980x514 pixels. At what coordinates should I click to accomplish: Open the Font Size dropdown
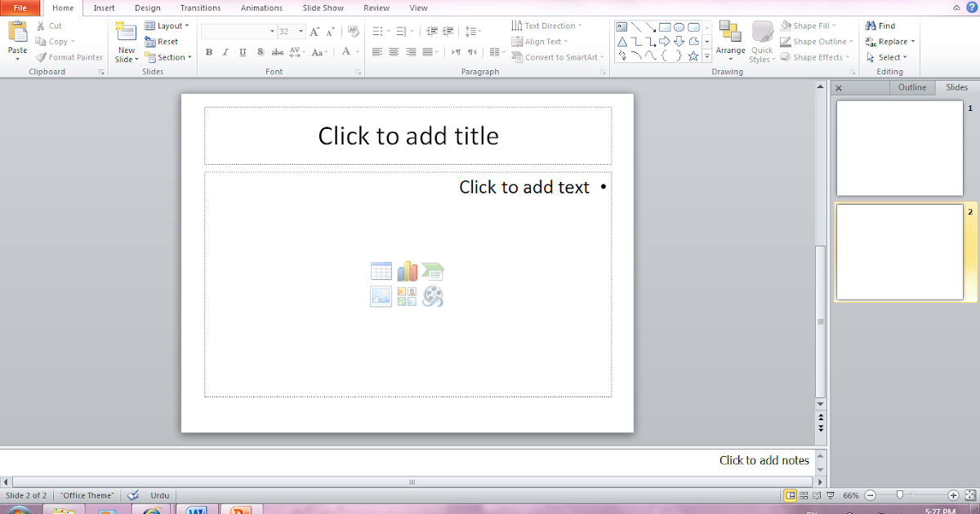[x=299, y=31]
